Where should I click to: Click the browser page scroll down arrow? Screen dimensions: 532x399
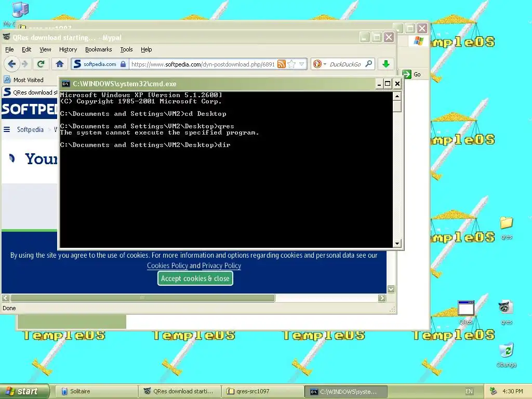391,289
